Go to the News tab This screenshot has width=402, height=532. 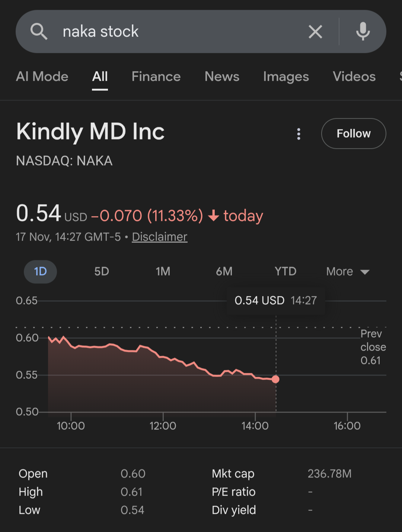pyautogui.click(x=222, y=77)
